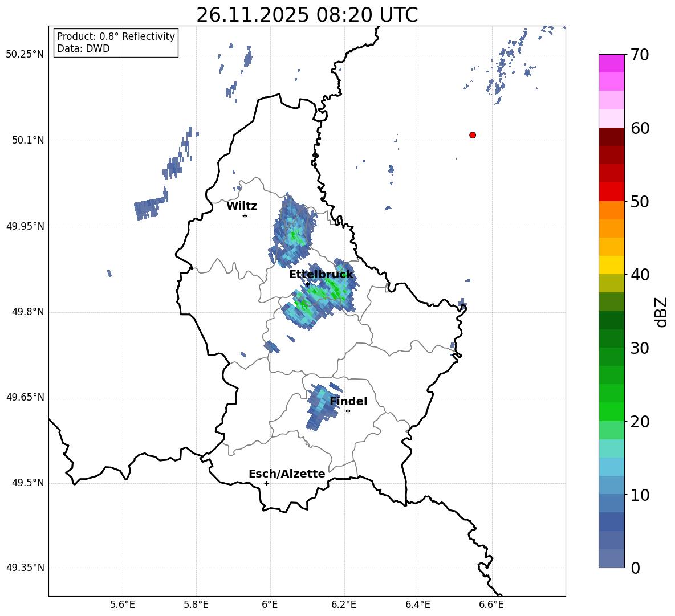Viewport: 675px width, 616px height.
Task: Click the 6.6°E longitude label
Action: pos(491,605)
